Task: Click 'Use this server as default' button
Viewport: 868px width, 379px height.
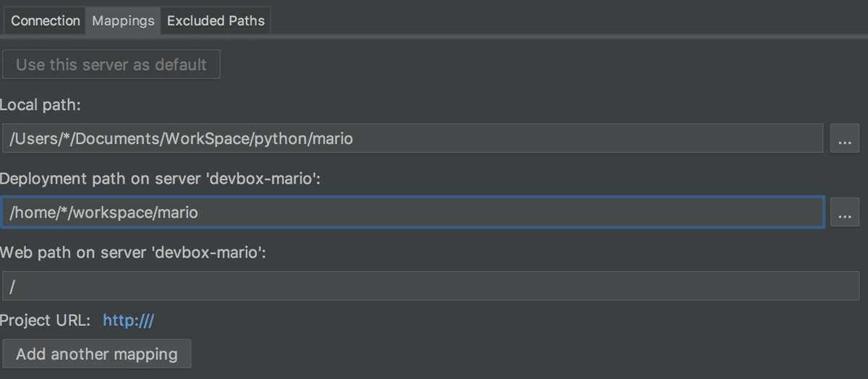Action: click(111, 64)
